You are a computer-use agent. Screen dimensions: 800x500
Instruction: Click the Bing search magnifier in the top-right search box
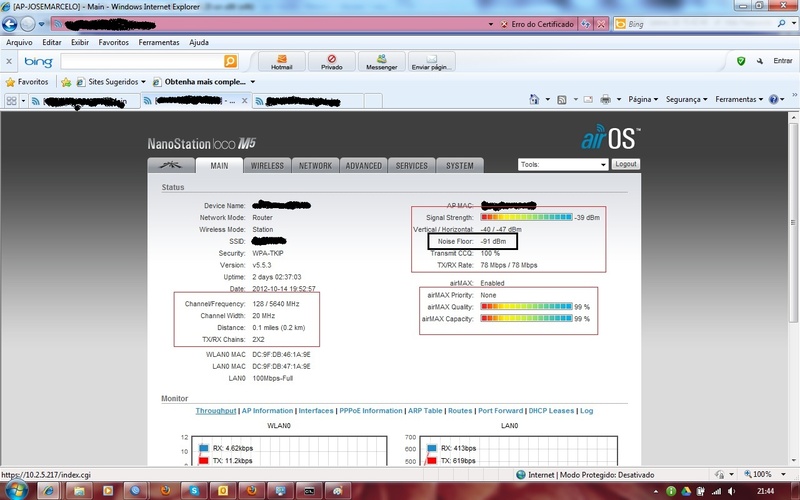click(x=781, y=23)
